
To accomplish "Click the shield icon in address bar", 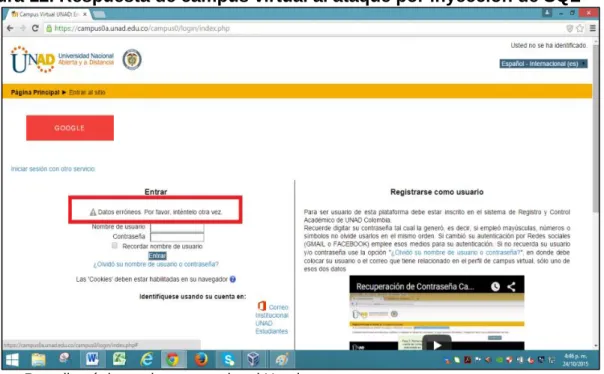I will click(570, 28).
